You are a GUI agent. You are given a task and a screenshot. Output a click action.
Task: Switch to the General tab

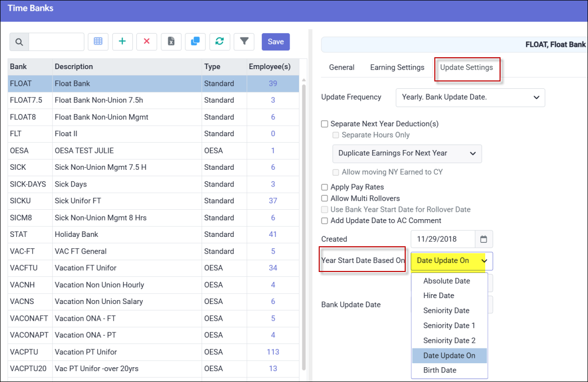tap(341, 68)
